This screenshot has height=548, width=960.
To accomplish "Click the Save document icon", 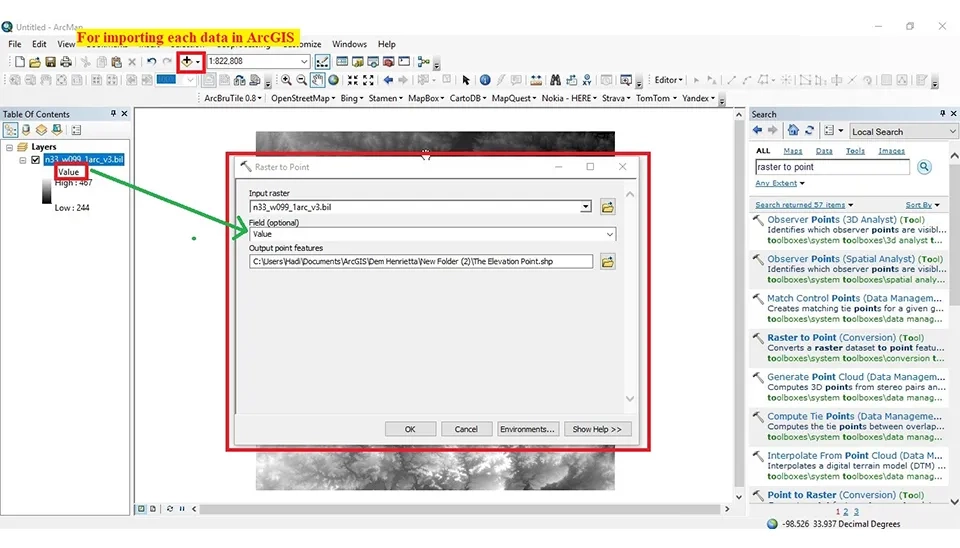I will pyautogui.click(x=51, y=62).
